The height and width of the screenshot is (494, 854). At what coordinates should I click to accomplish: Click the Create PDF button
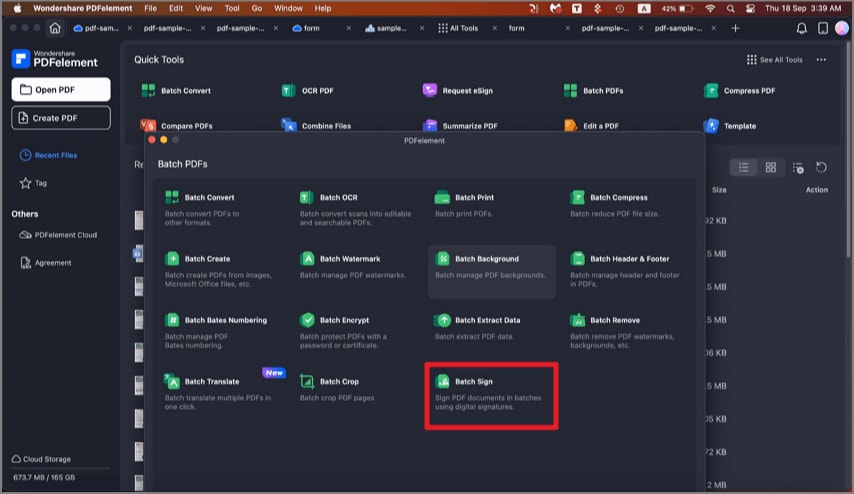[61, 118]
